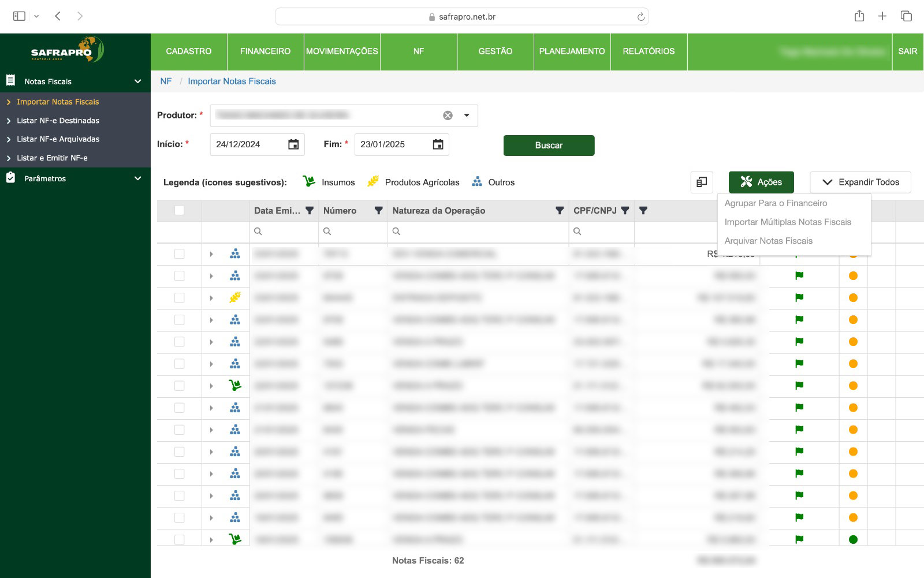The width and height of the screenshot is (924, 578).
Task: Filter the Número column using its funnel icon
Action: point(378,211)
